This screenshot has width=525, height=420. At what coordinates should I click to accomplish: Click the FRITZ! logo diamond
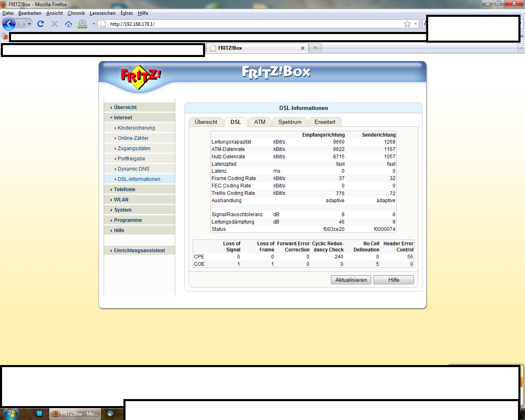[140, 77]
